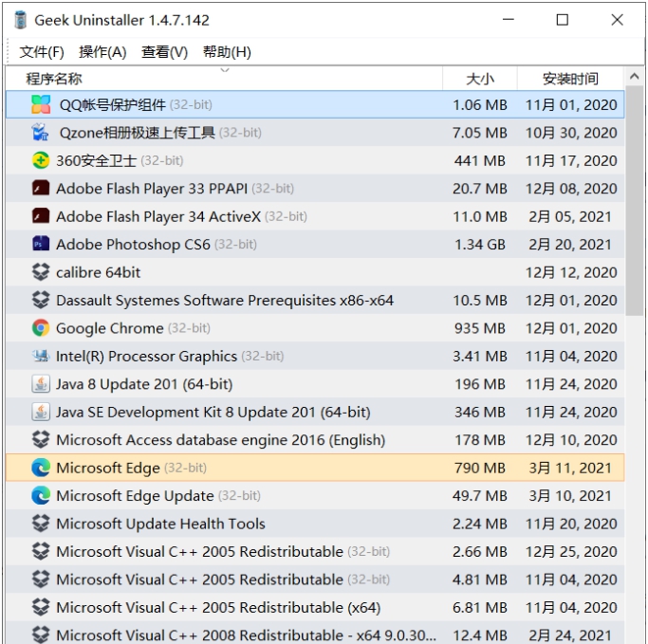Click the 11月 17, 2020 install date

571,160
